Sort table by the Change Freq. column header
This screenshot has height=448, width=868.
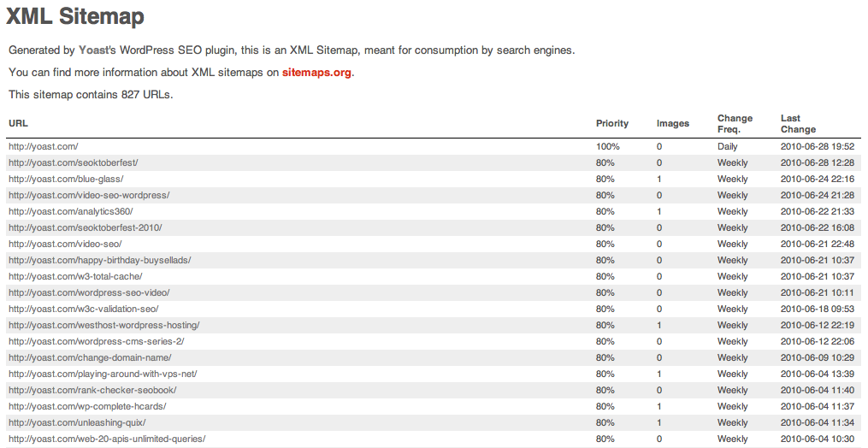point(735,123)
